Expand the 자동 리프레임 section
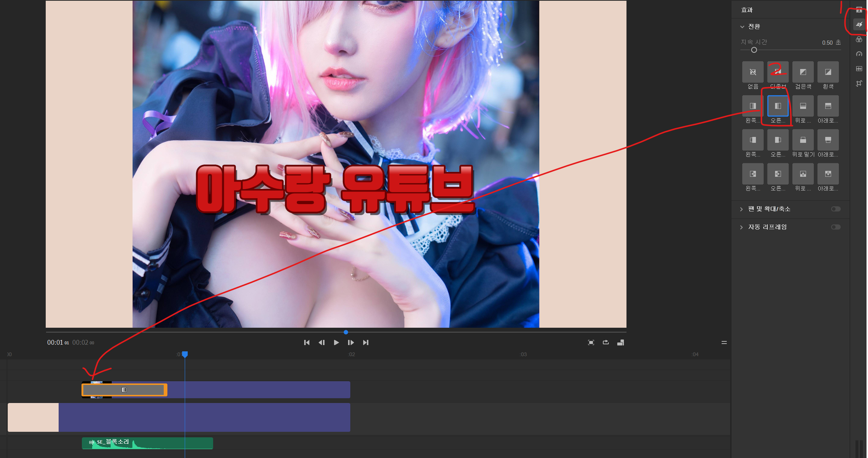Screen dimensions: 868x458 (742, 227)
